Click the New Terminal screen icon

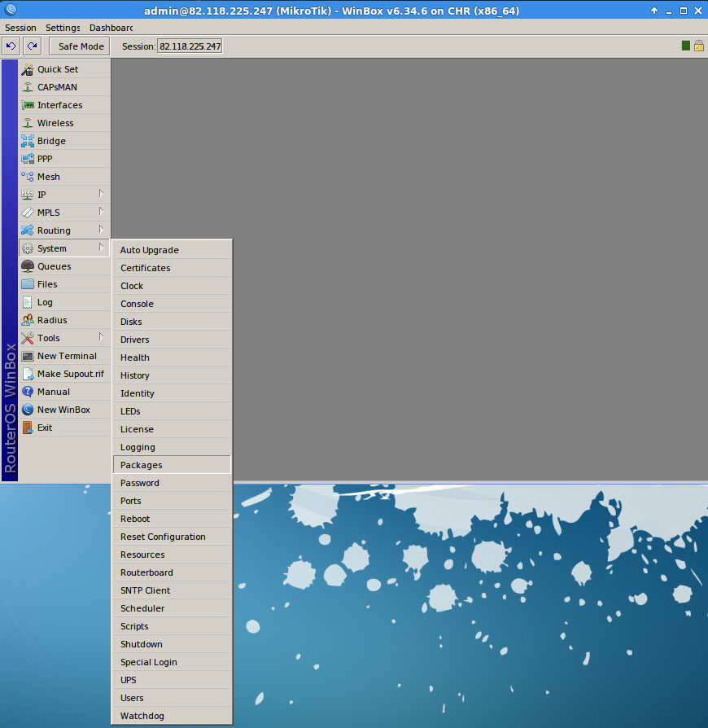[x=28, y=356]
